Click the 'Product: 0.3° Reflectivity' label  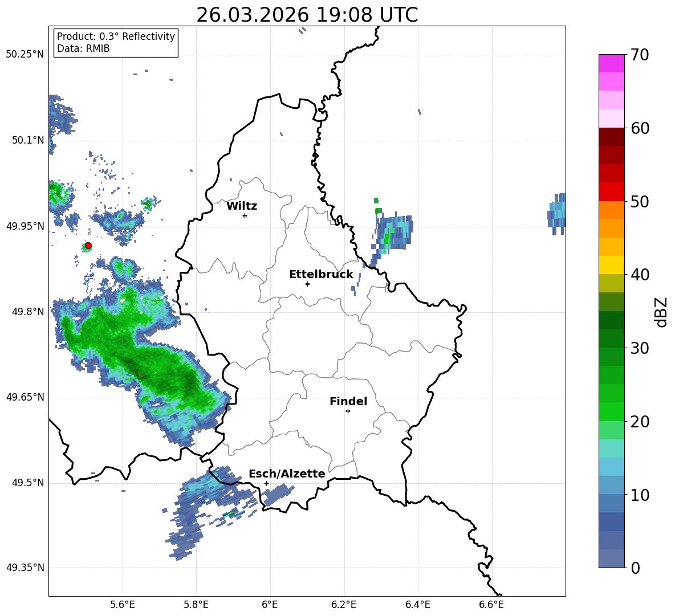pos(116,36)
